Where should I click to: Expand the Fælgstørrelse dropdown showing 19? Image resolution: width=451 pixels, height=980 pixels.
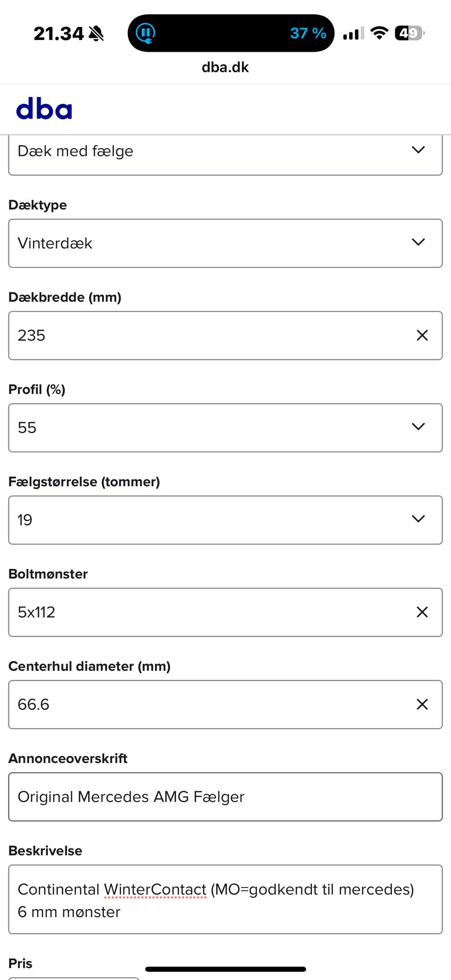[225, 520]
